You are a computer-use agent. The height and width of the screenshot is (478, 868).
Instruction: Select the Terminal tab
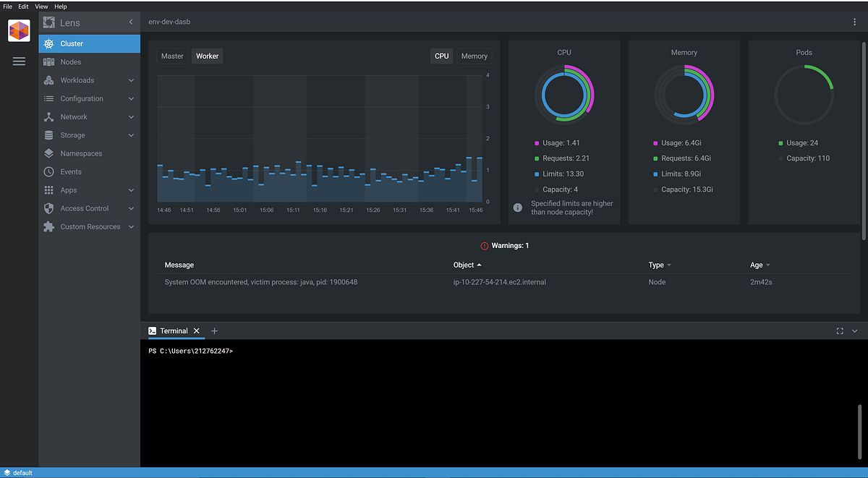click(x=173, y=330)
